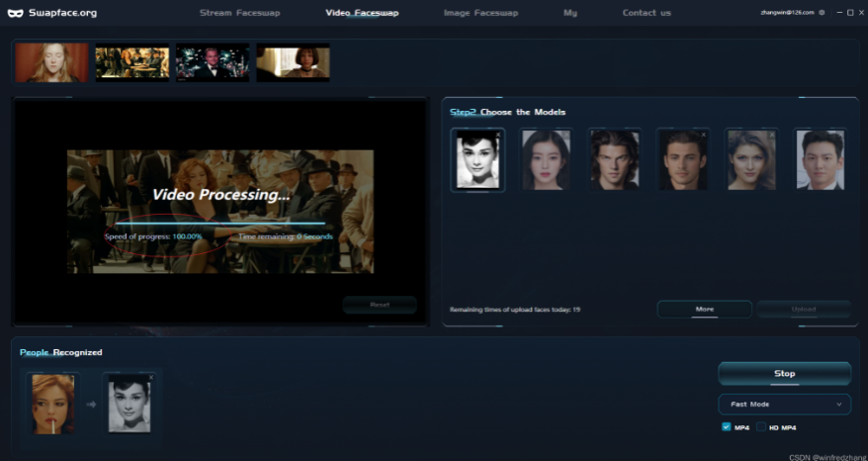Select the black-and-white woman face model
The height and width of the screenshot is (461, 868).
pyautogui.click(x=477, y=159)
